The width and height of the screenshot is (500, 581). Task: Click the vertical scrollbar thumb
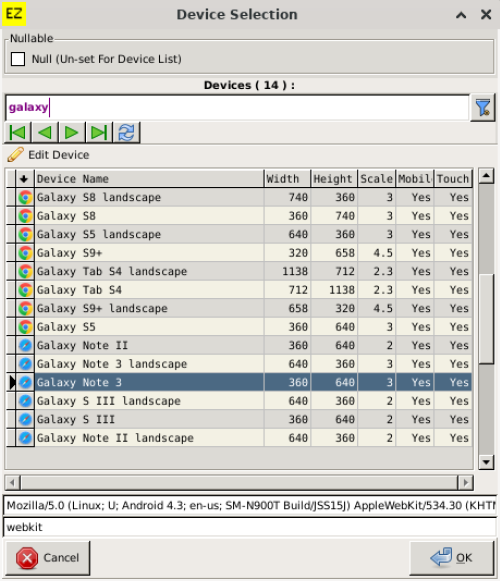point(486,319)
